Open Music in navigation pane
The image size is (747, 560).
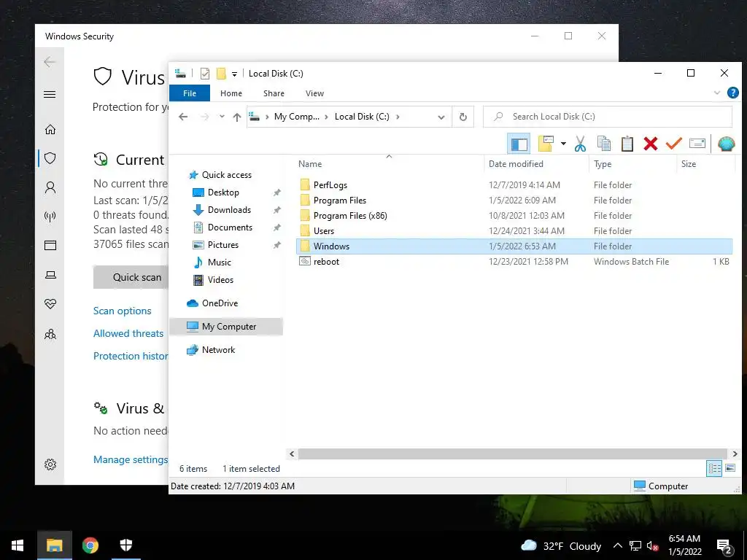219,262
